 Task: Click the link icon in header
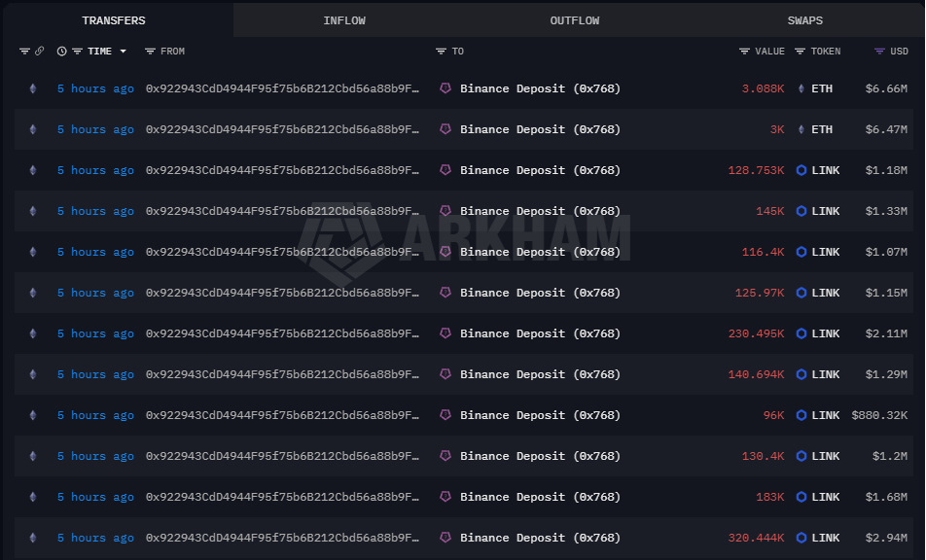pyautogui.click(x=39, y=52)
